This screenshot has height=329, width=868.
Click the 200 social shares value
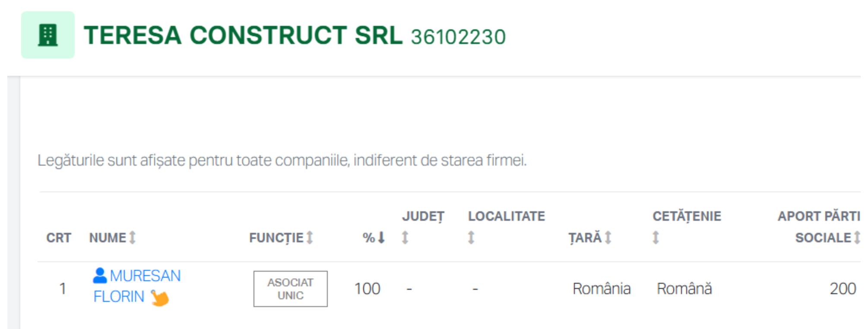coord(843,289)
